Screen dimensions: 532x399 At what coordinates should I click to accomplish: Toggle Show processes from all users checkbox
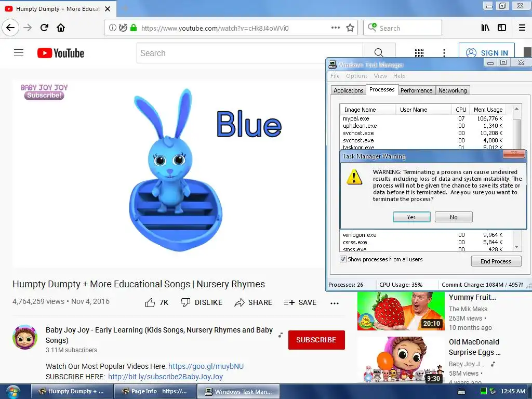(343, 259)
